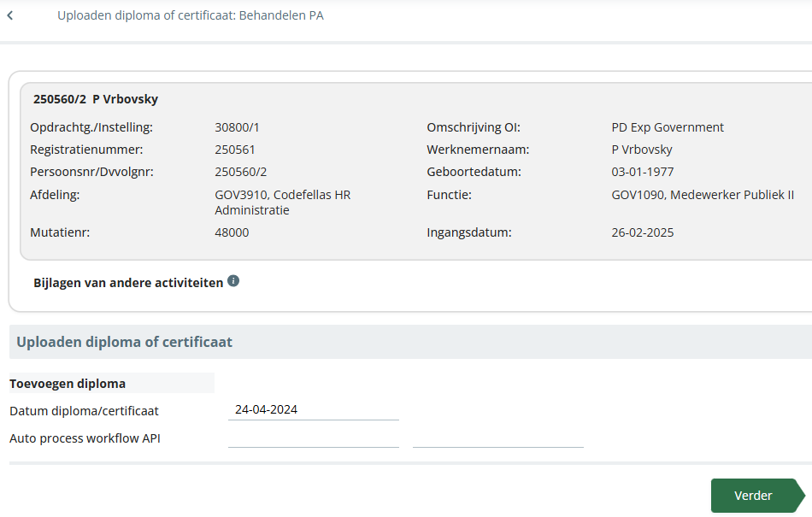Screen dimensions: 812x517
Task: Click the Toevoegen diploma subsection heading
Action: coord(68,384)
